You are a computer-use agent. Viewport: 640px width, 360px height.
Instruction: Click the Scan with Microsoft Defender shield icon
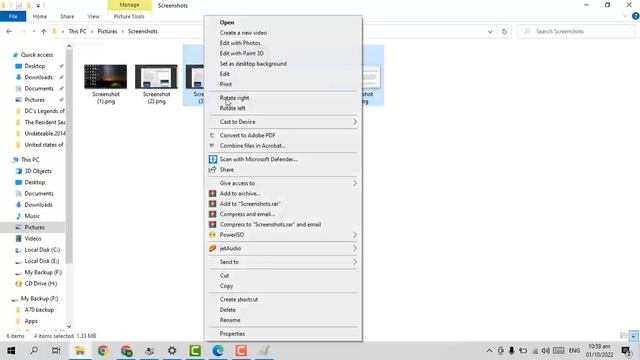pyautogui.click(x=213, y=159)
